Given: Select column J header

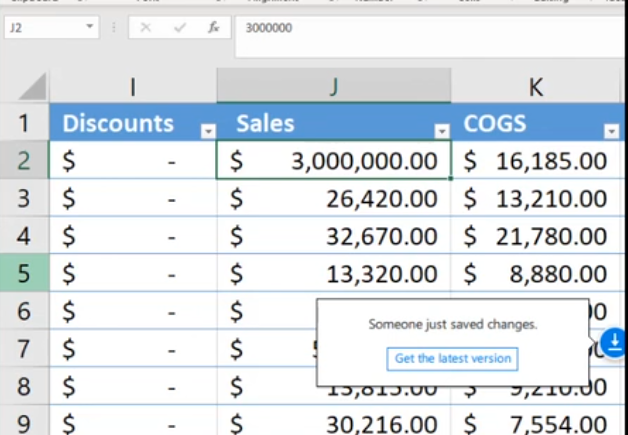Looking at the screenshot, I should point(334,86).
